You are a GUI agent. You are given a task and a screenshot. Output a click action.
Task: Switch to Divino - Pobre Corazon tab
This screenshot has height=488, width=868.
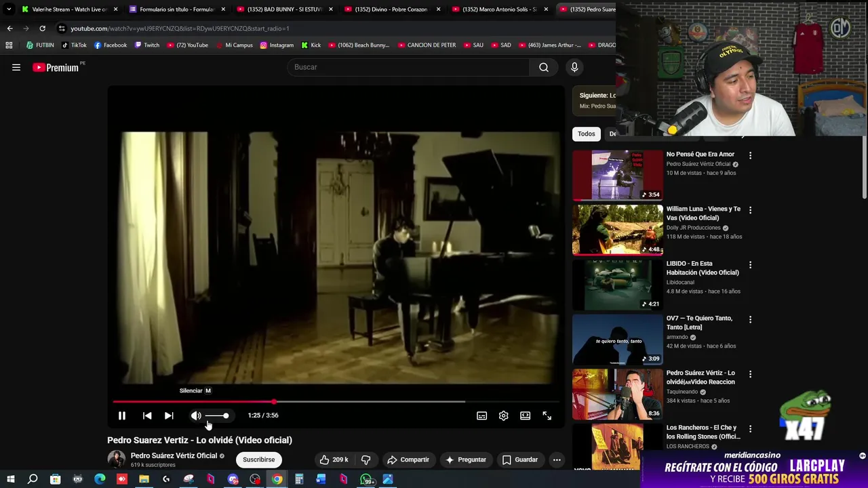(x=391, y=9)
